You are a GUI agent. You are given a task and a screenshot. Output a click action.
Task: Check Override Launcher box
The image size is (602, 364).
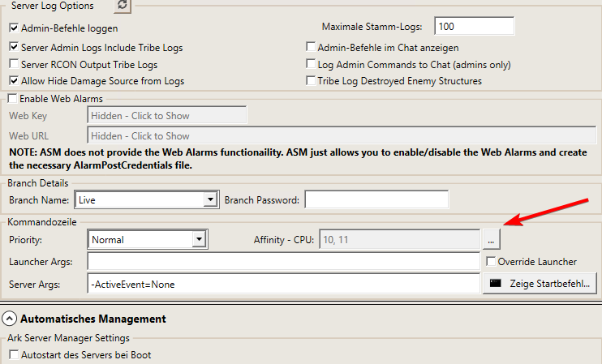click(491, 262)
